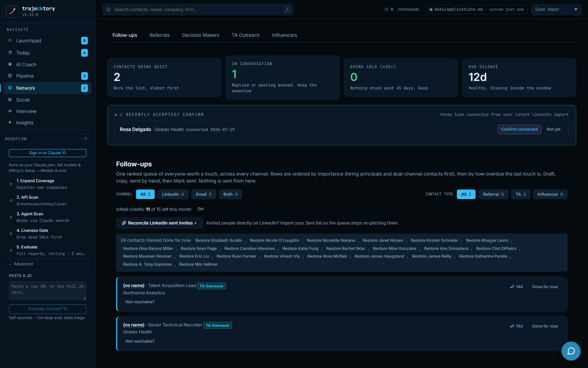The width and height of the screenshot is (588, 368).
Task: Filter channel by Both
Action: pyautogui.click(x=230, y=194)
